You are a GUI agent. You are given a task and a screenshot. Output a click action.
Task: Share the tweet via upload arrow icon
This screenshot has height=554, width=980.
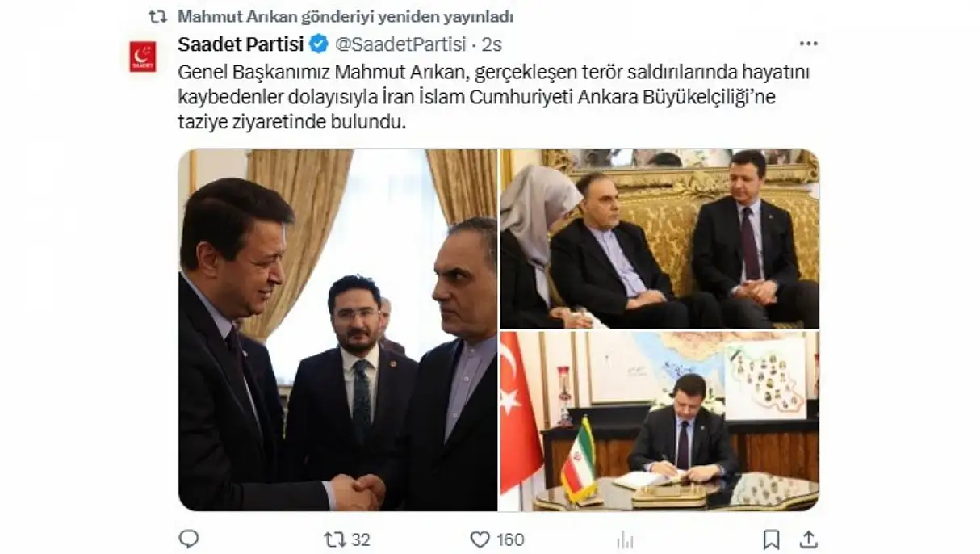808,539
